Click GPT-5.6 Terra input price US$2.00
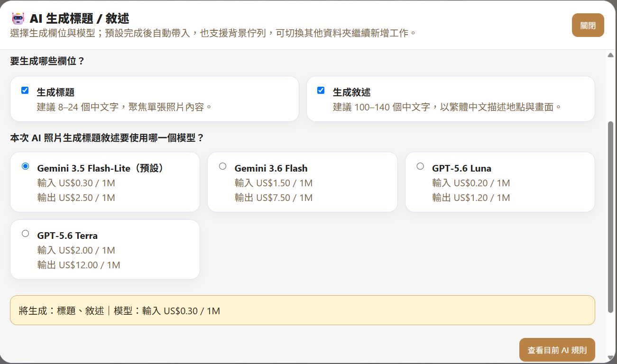 pos(76,250)
